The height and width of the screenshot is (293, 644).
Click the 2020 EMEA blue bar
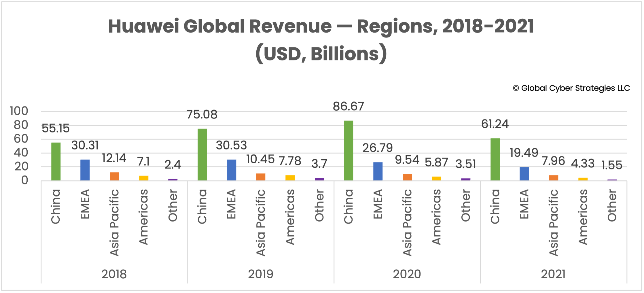pyautogui.click(x=378, y=171)
